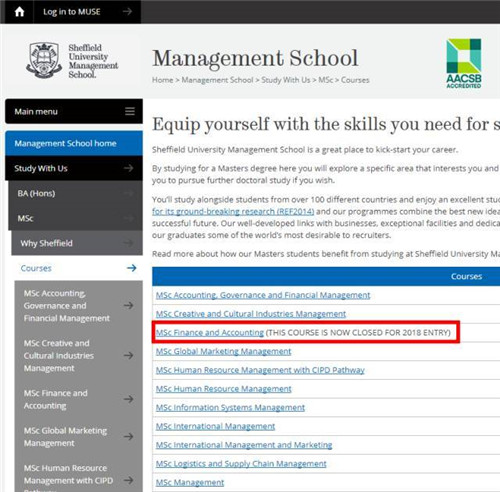Open MSc Global Marketing Management link
This screenshot has width=500, height=492.
point(223,351)
